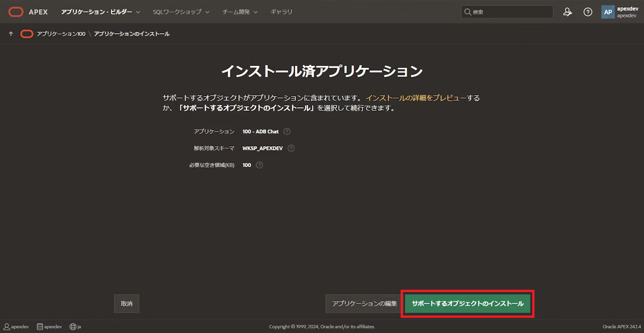Open the help question mark icon

[x=587, y=11]
